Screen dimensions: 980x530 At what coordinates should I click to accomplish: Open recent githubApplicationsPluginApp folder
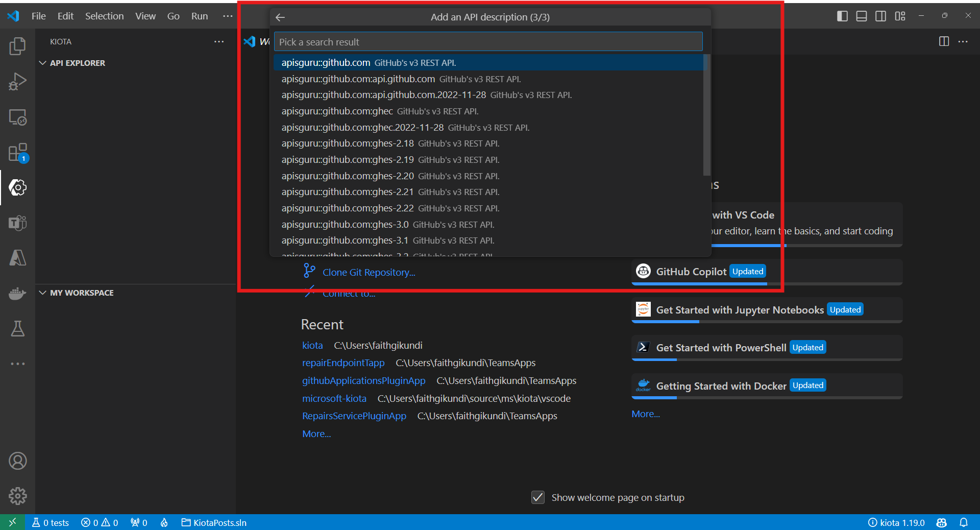coord(363,380)
